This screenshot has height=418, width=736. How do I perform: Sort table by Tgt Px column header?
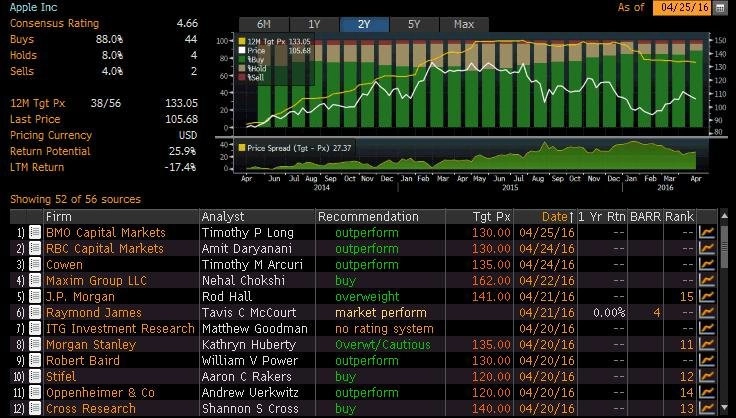(479, 217)
